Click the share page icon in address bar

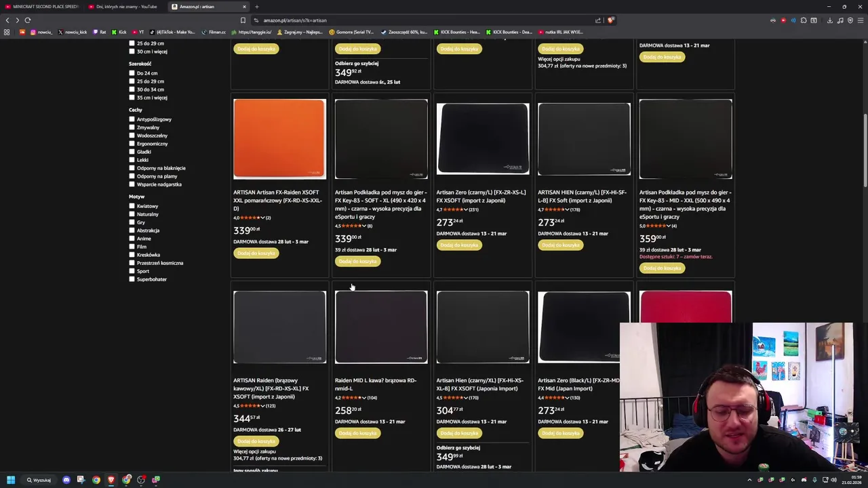tap(597, 20)
